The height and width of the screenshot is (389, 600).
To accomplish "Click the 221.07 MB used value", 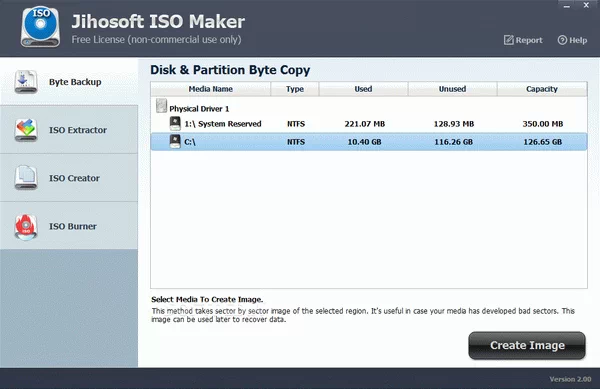I will coord(364,124).
